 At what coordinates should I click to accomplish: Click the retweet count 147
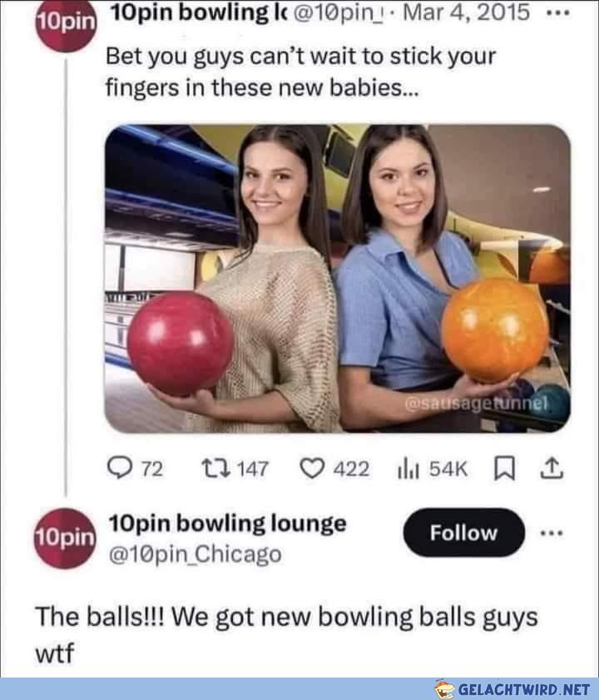click(253, 469)
